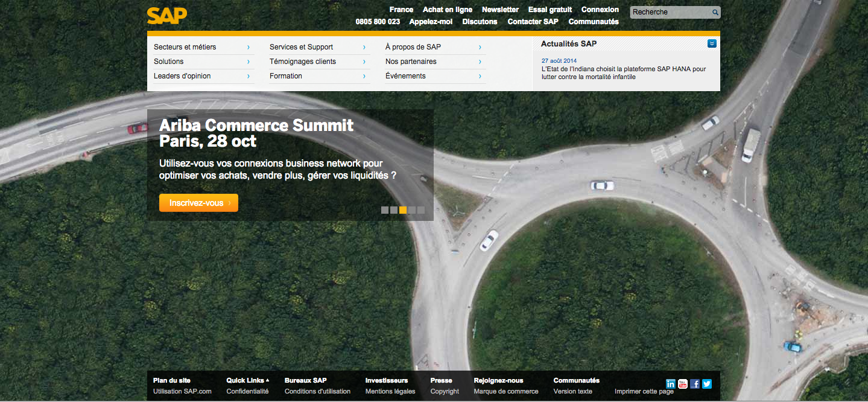Click the search magnifier icon

715,12
